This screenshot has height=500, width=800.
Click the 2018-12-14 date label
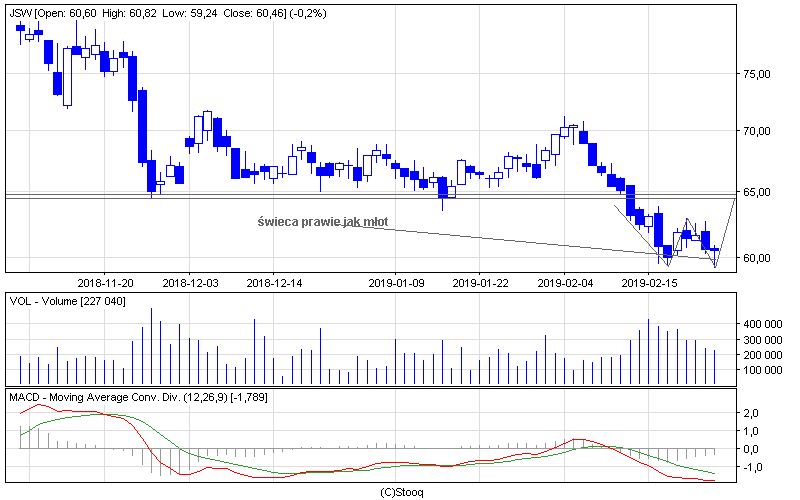(274, 283)
